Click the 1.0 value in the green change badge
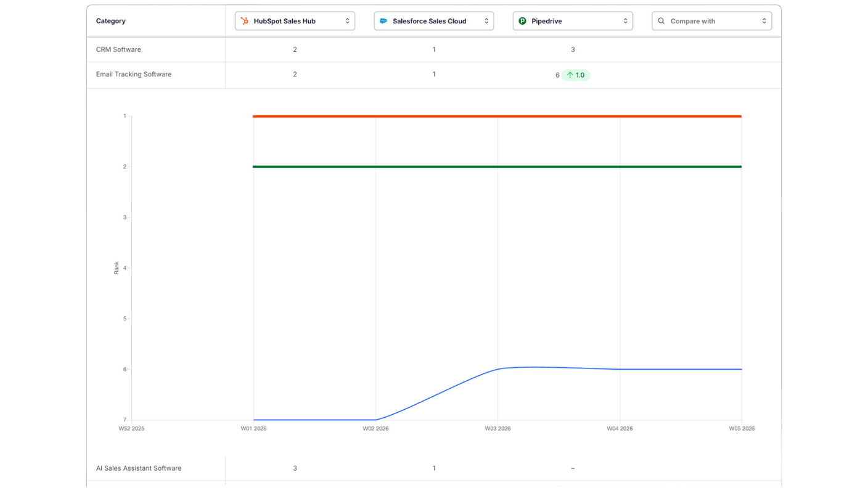This screenshot has width=868, height=488. (580, 75)
